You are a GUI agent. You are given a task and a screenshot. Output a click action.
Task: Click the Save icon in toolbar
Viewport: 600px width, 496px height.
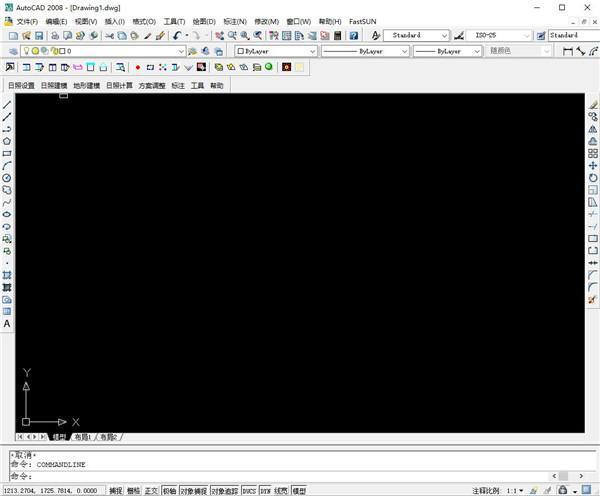[x=39, y=36]
